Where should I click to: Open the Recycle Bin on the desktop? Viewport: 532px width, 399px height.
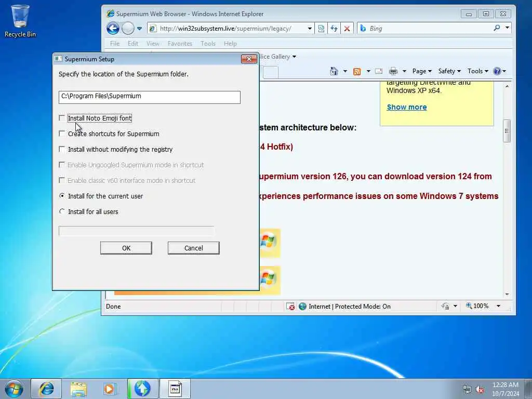[20, 21]
